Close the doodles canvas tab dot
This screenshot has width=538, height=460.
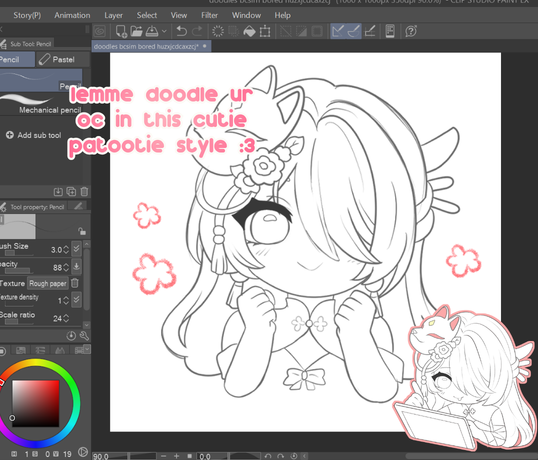205,46
